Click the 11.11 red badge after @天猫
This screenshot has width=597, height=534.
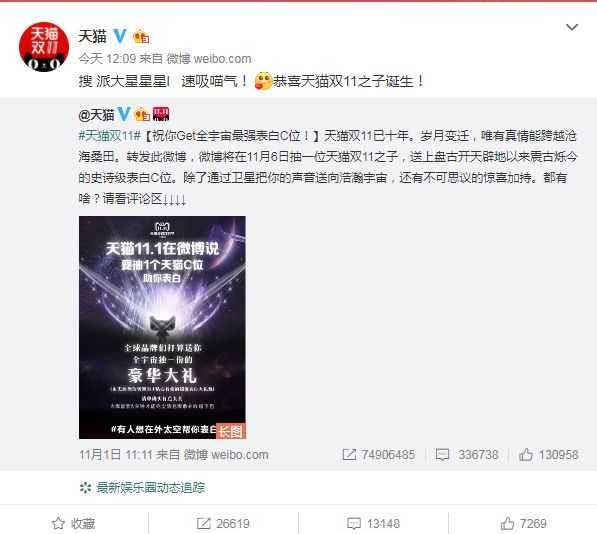[161, 114]
